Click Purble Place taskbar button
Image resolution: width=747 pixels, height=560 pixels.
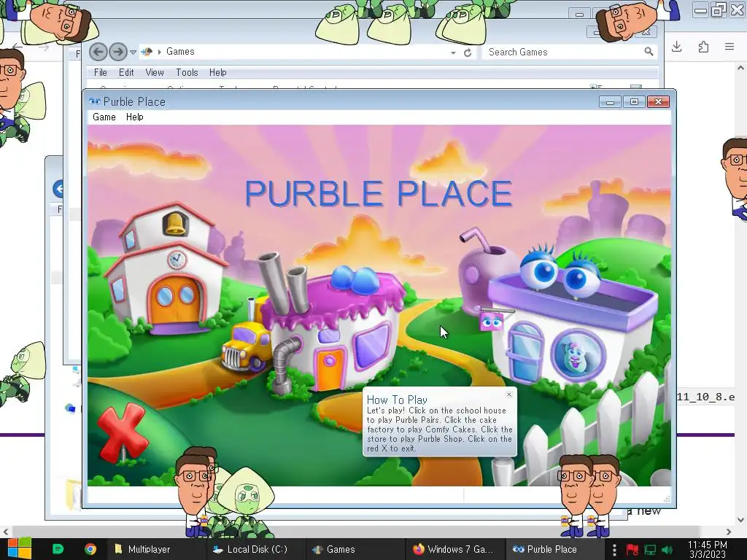pos(554,549)
